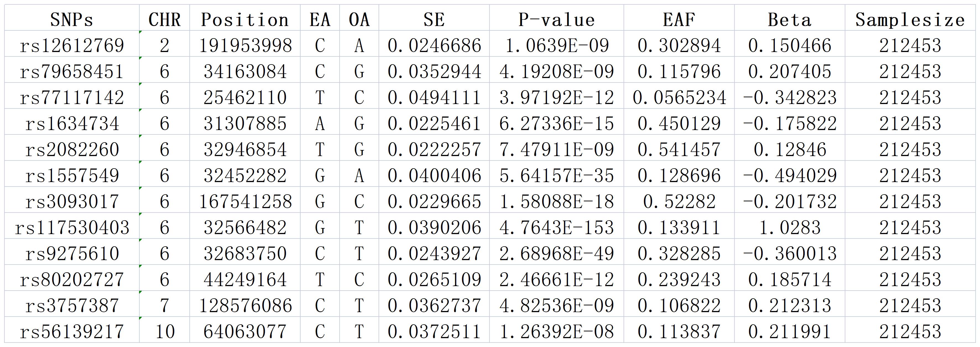Select the P-value cell 4.7643E-153
980x347 pixels.
pyautogui.click(x=556, y=227)
